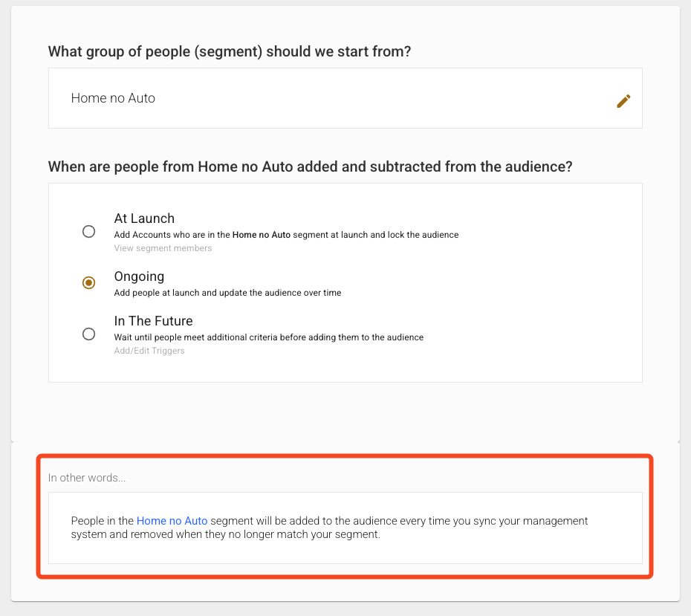Click the "In other words..." label
This screenshot has height=616, width=691.
(x=87, y=478)
